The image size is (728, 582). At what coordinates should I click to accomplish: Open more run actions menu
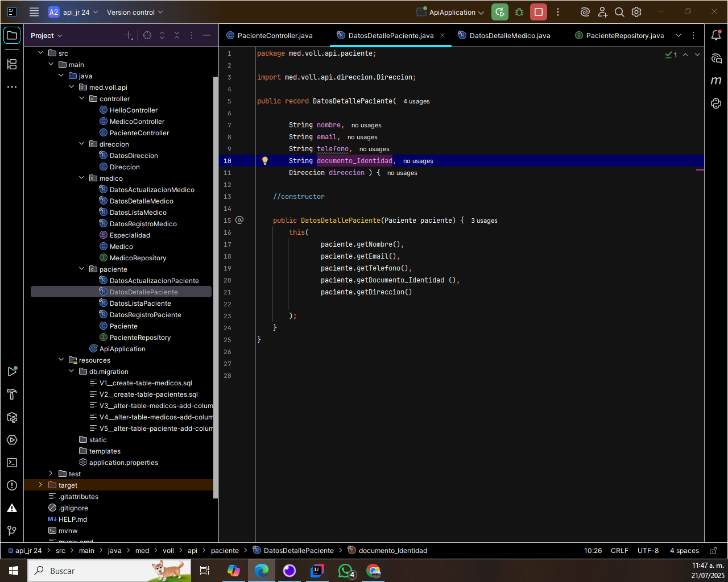[558, 12]
